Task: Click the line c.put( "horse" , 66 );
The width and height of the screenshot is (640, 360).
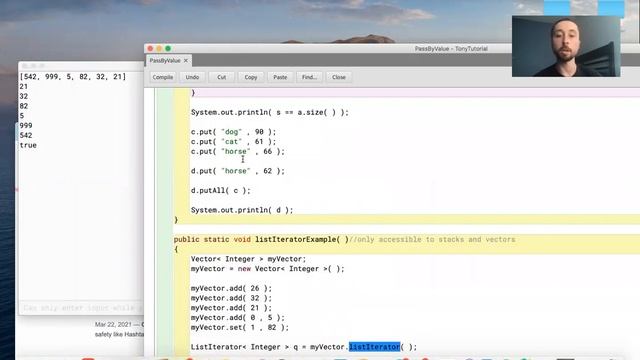Action: point(238,151)
